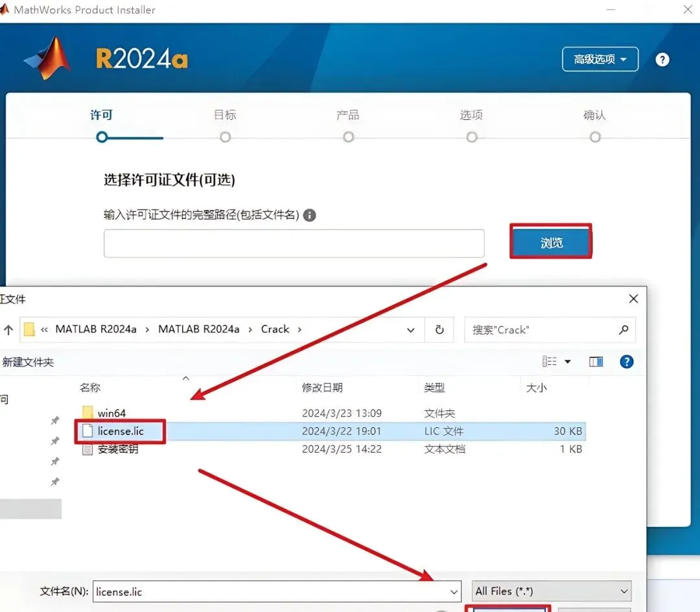The width and height of the screenshot is (700, 612).
Task: Open the folder icon in the address bar
Action: [29, 329]
